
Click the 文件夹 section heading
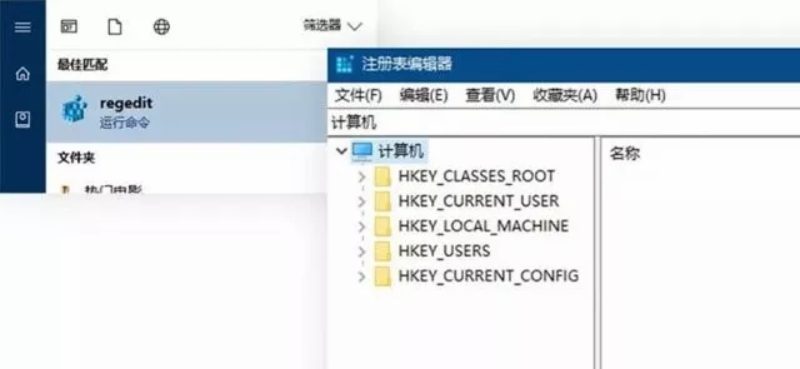coord(76,158)
